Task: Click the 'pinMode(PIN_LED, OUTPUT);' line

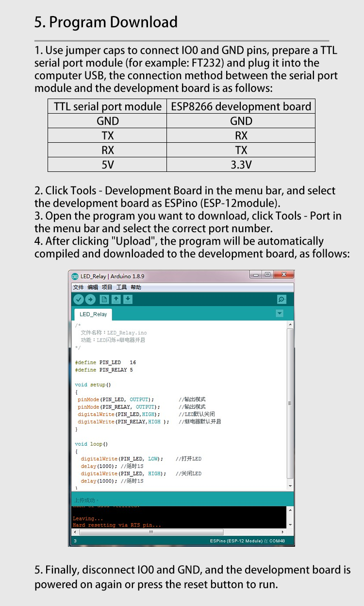Action: [116, 400]
